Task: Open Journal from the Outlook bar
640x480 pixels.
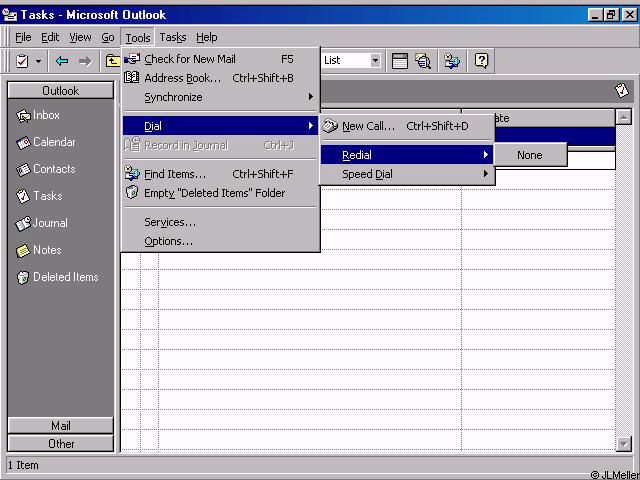Action: point(50,223)
